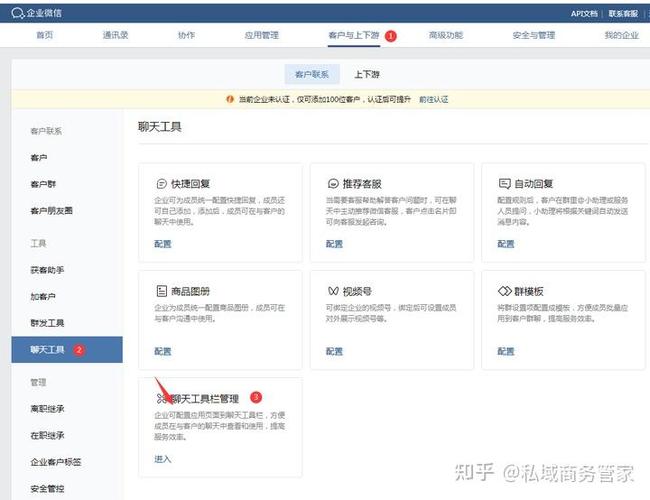Select 聊天工具 in the sidebar
The width and height of the screenshot is (650, 500).
[x=67, y=350]
